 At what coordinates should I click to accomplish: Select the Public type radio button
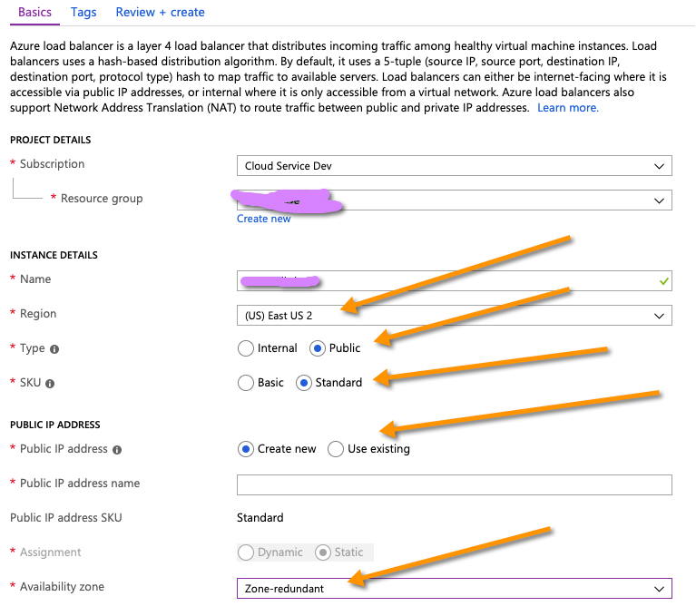pyautogui.click(x=318, y=348)
